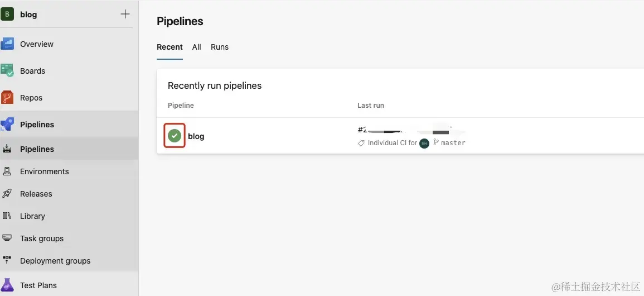This screenshot has height=296, width=644.
Task: Click the green success status icon
Action: pos(175,136)
